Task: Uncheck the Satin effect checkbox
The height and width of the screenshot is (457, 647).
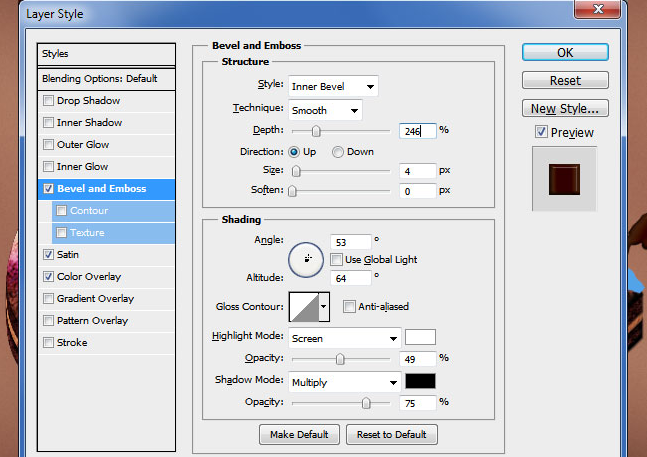Action: point(48,255)
